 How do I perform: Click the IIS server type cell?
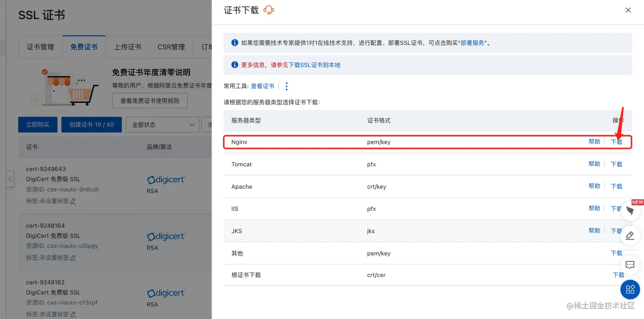click(x=235, y=209)
